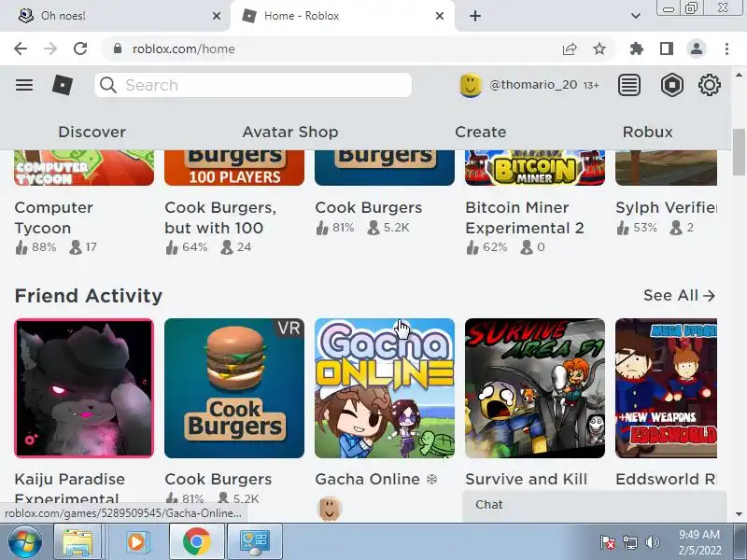Go to the Create section
This screenshot has height=560, width=747.
coord(480,132)
